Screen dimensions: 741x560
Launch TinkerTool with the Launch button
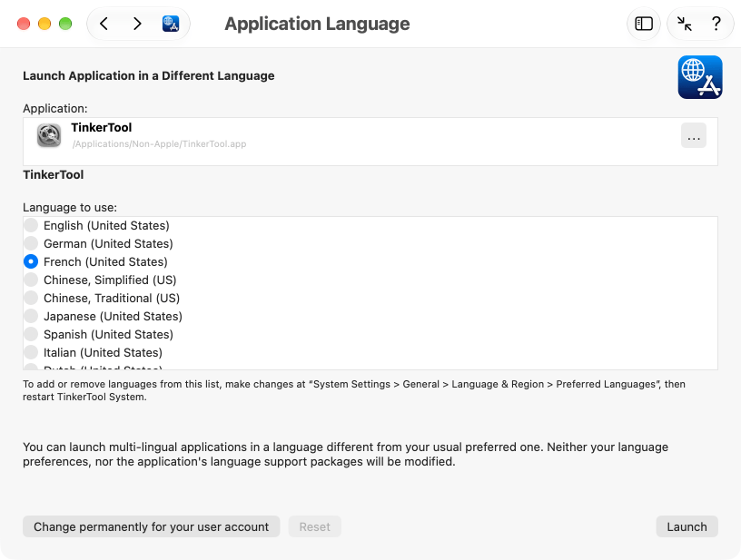coord(687,526)
